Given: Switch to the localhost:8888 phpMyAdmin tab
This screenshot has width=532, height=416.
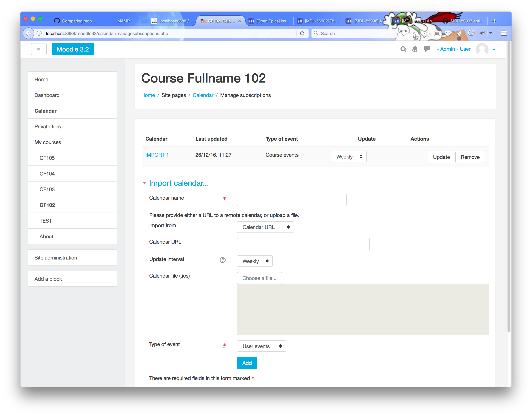Looking at the screenshot, I should coord(172,21).
